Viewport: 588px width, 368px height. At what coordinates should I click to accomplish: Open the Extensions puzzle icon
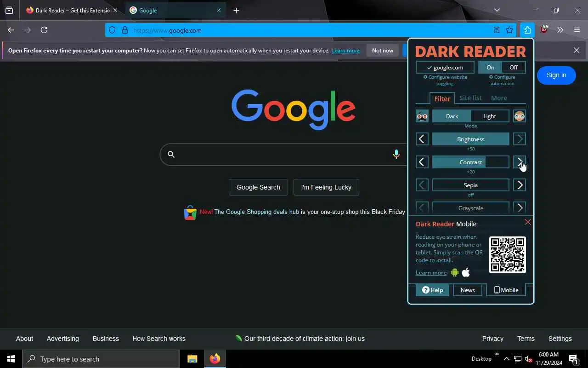pos(527,30)
